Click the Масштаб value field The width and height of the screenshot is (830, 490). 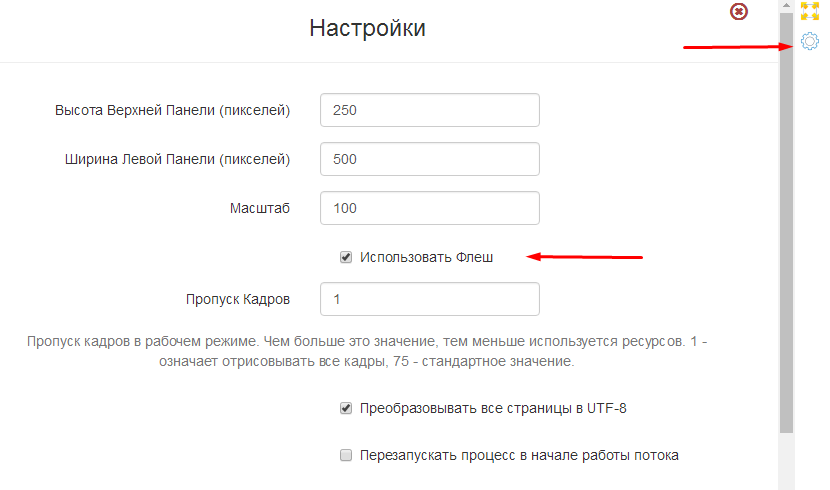click(429, 208)
